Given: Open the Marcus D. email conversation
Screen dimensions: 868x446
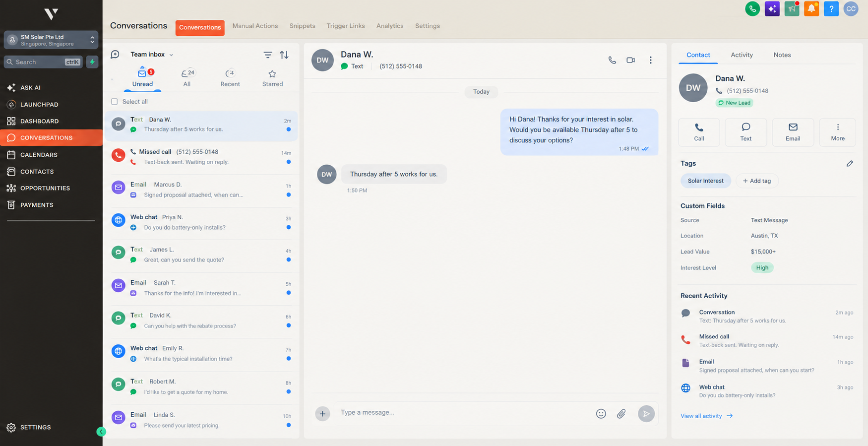Looking at the screenshot, I should [201, 190].
